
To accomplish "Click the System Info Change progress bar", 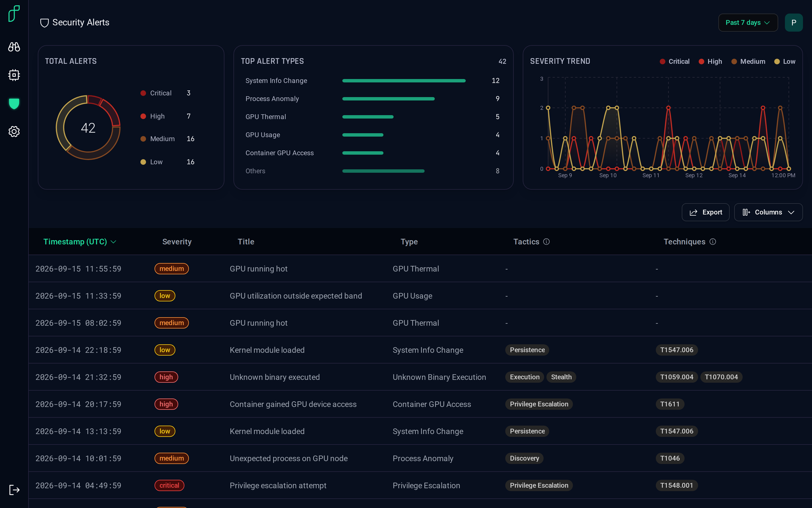I will point(404,81).
